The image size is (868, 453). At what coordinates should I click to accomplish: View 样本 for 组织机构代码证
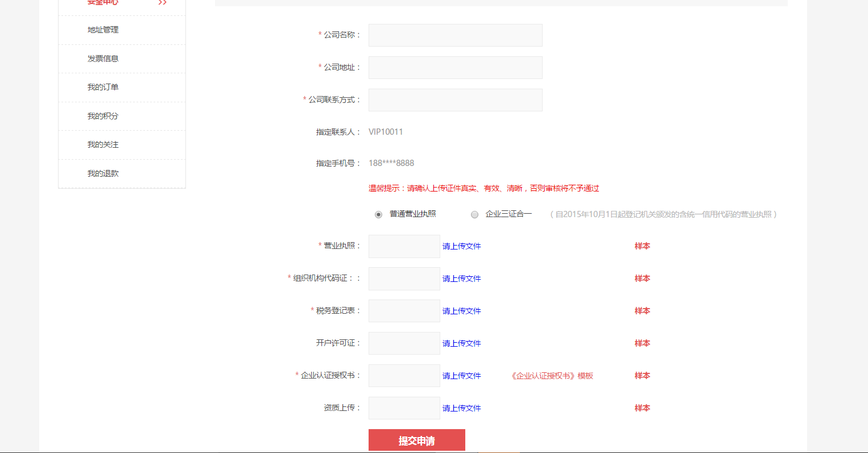642,279
